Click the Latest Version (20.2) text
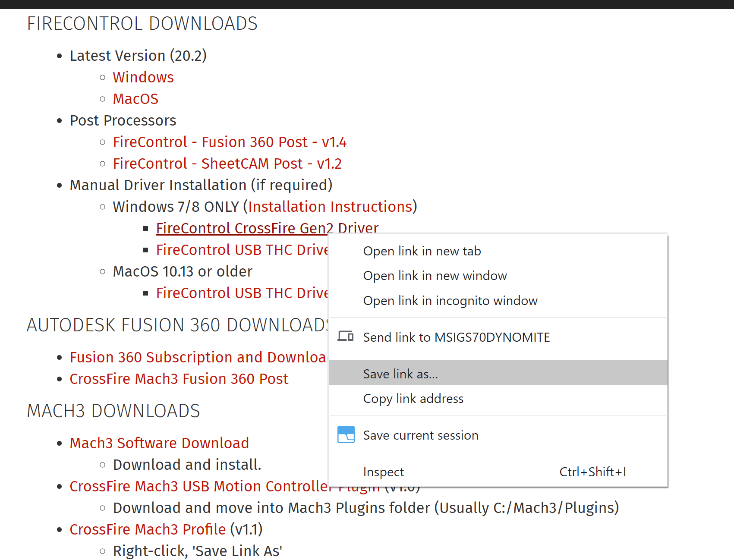 coord(138,56)
